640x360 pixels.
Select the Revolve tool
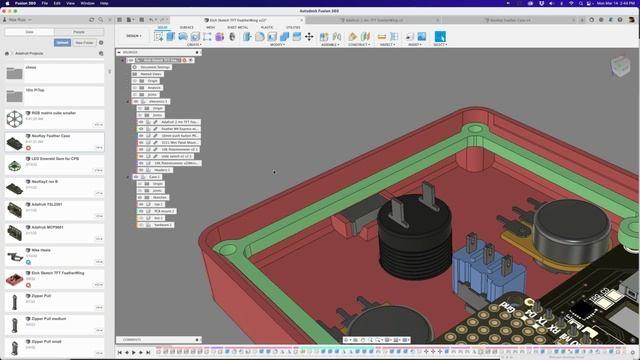tap(183, 37)
